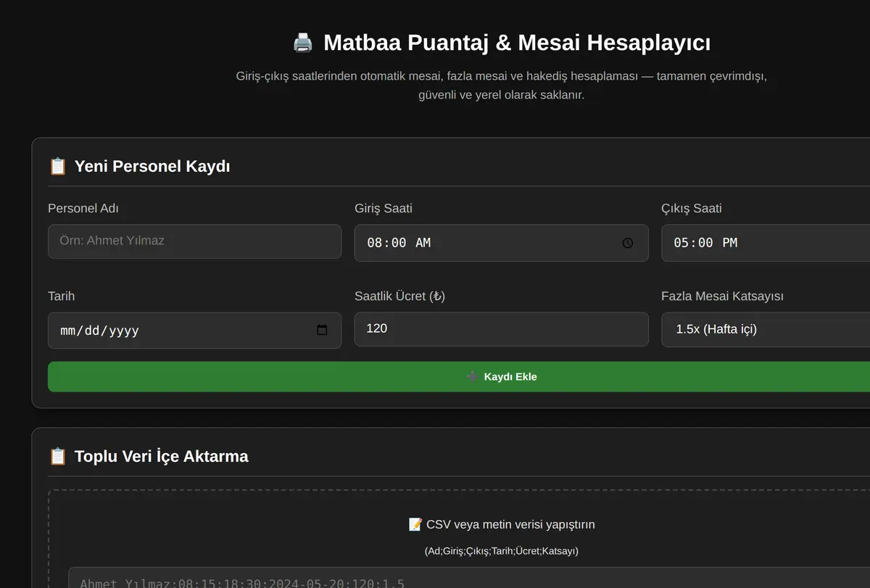Open the calendar picker in Tarih field
Viewport: 870px width, 588px height.
[x=323, y=330]
